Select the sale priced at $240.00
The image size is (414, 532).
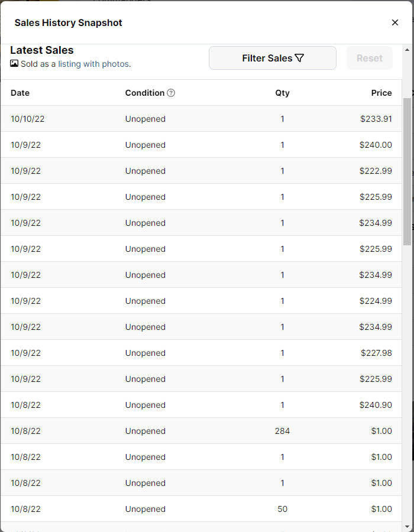coord(201,145)
